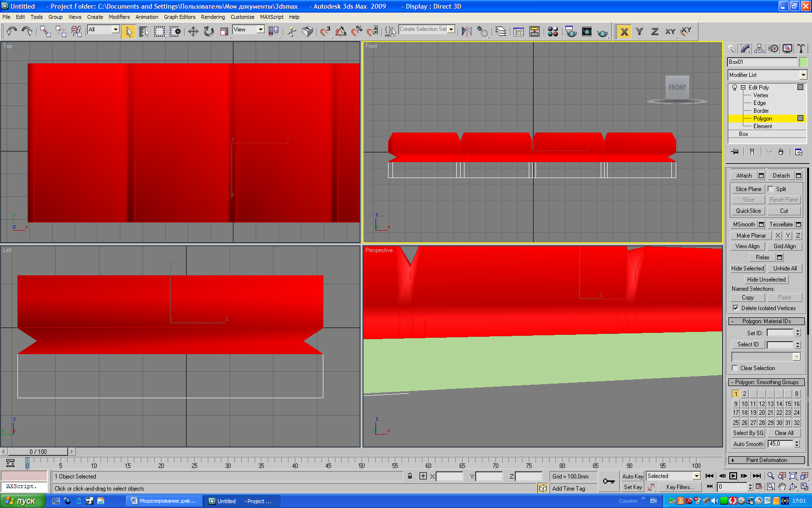
Task: Click Box01 object color swatch
Action: coord(803,62)
